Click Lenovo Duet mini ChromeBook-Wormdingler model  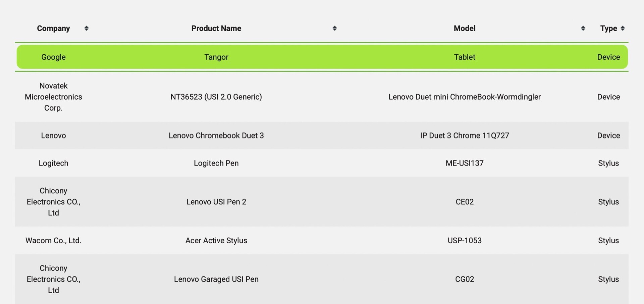[464, 97]
